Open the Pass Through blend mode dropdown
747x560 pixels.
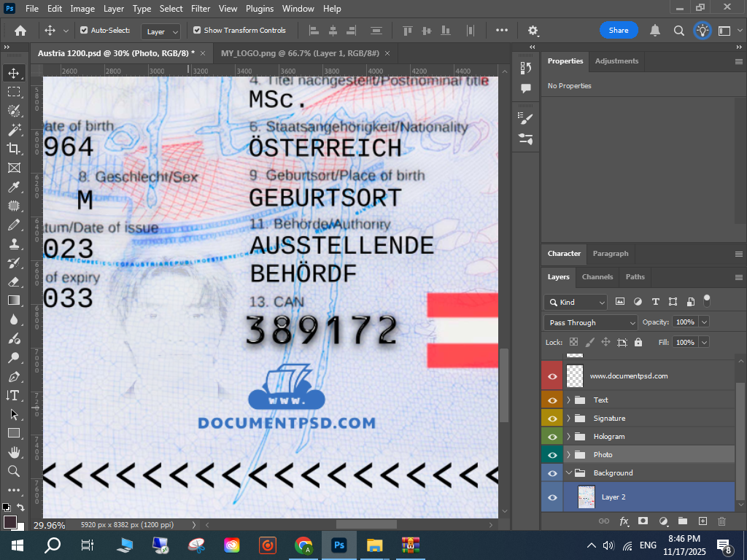tap(591, 322)
